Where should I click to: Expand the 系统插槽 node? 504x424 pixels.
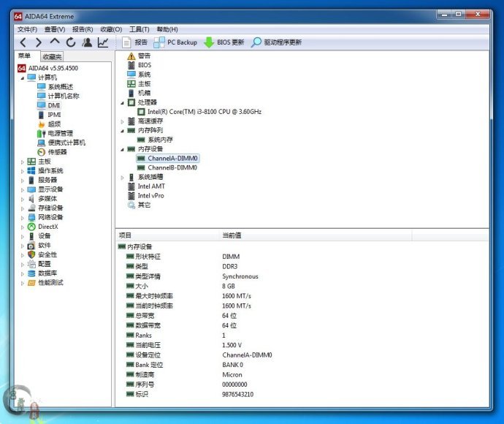tap(122, 178)
